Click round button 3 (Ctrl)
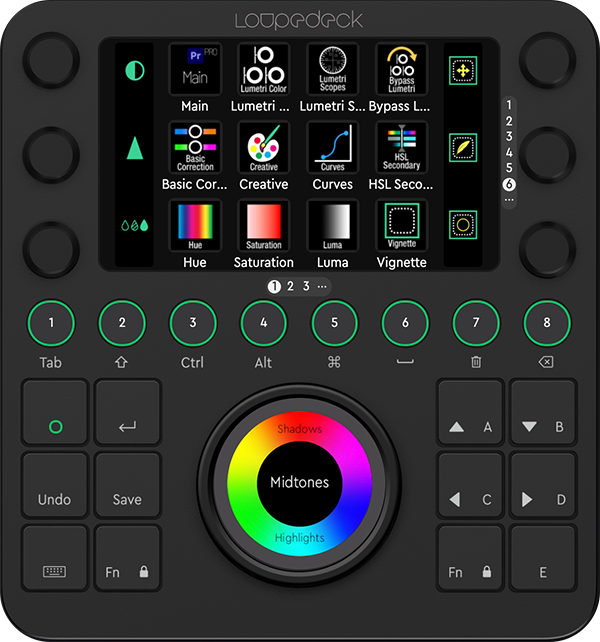 193,323
